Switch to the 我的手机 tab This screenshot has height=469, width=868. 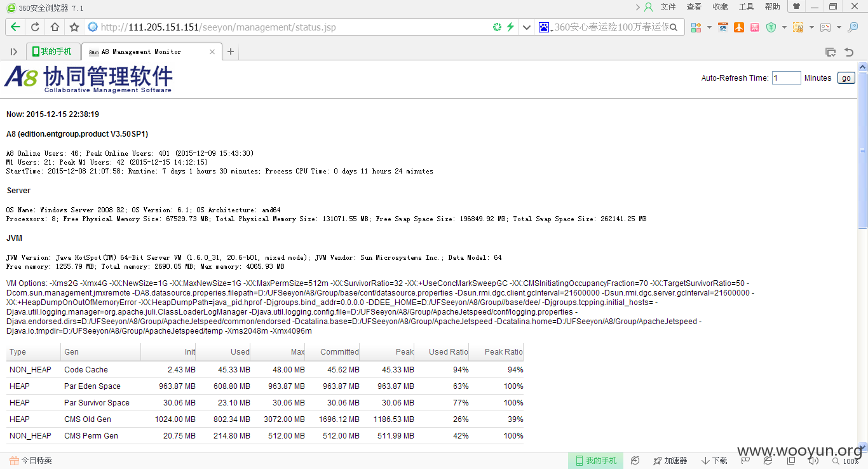(x=53, y=51)
